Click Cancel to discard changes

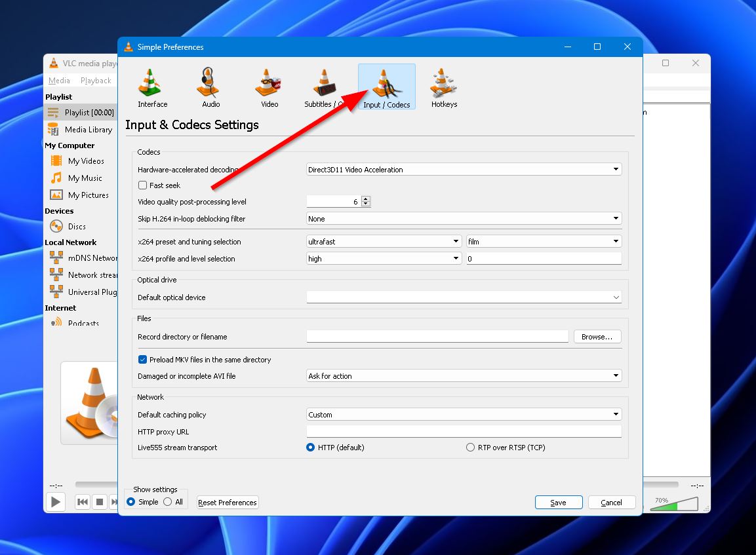pos(611,503)
